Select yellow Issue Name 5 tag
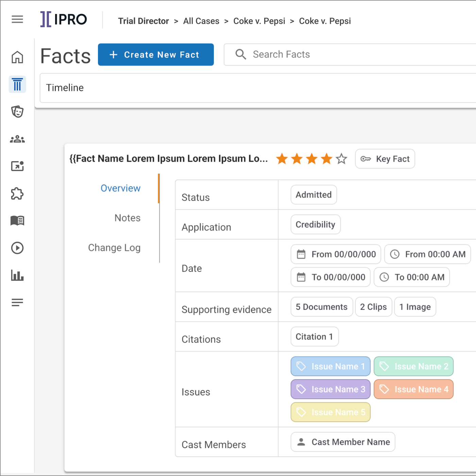The width and height of the screenshot is (476, 476). (330, 412)
